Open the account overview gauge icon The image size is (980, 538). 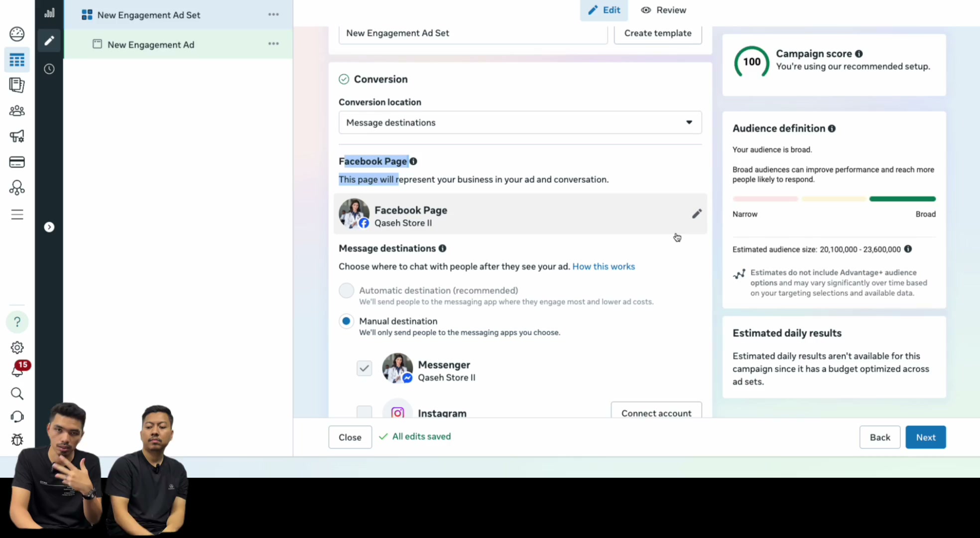point(17,34)
